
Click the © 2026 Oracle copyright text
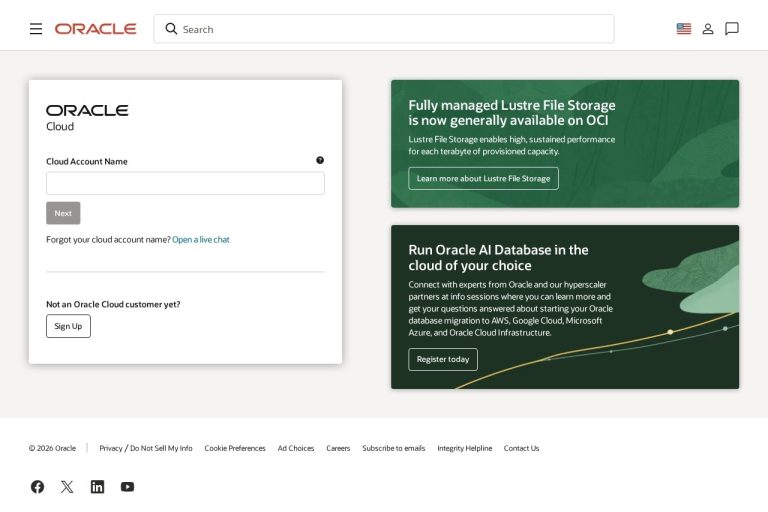tap(52, 448)
